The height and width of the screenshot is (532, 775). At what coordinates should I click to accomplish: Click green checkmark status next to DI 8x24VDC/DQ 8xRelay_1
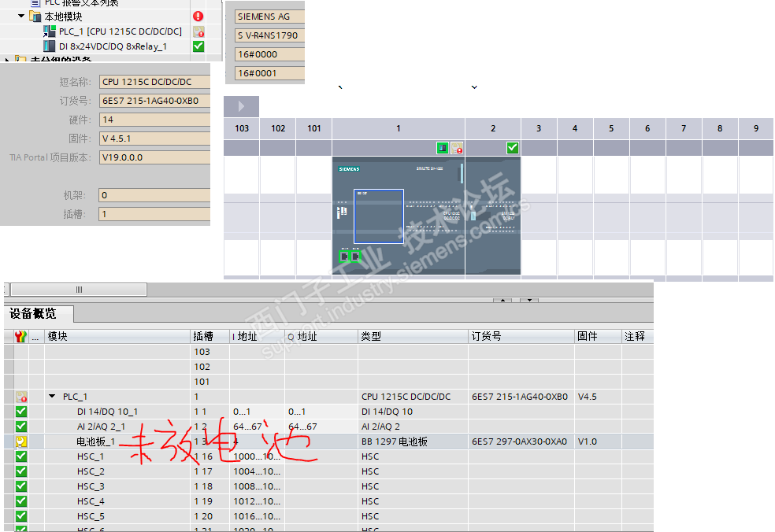pyautogui.click(x=198, y=46)
